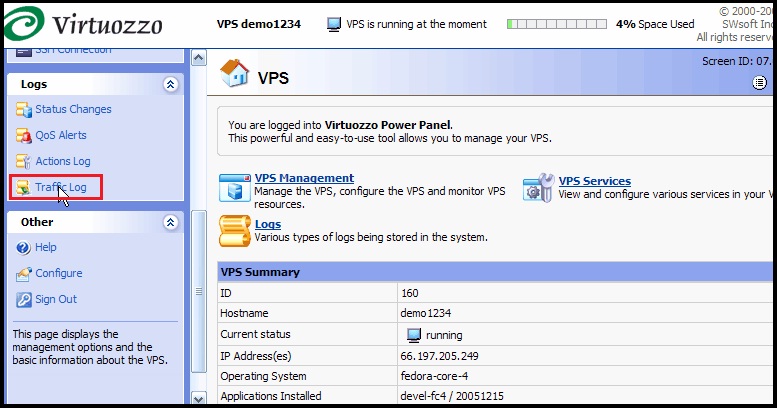Click the VPS Management computer icon

point(235,188)
